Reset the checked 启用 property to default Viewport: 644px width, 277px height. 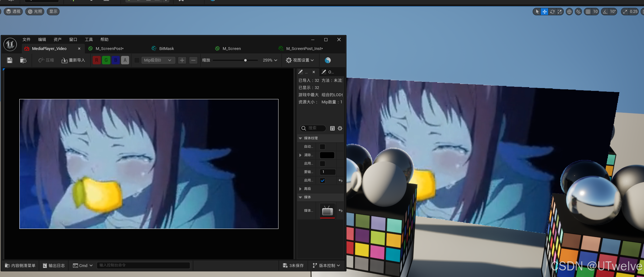(x=341, y=181)
